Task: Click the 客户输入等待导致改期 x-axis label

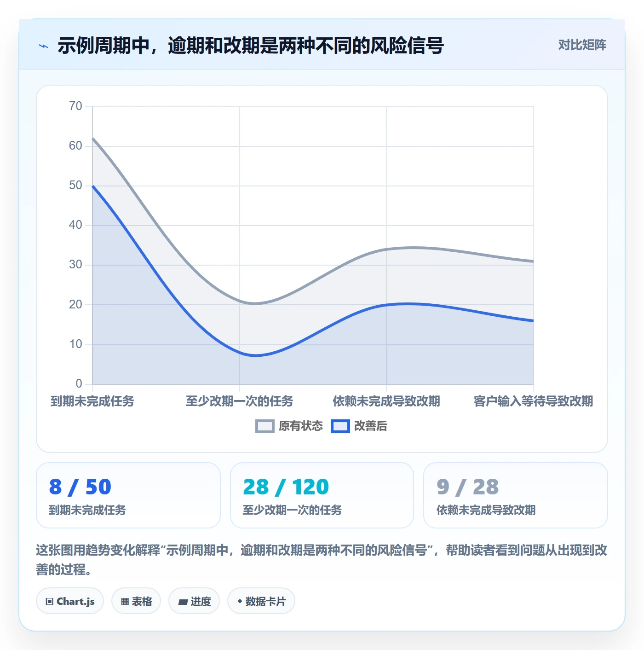Action: [x=534, y=401]
